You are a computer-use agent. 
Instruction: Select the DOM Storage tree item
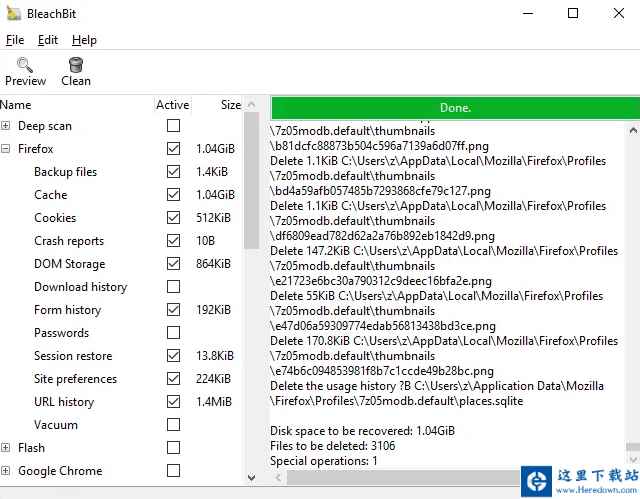pos(69,264)
